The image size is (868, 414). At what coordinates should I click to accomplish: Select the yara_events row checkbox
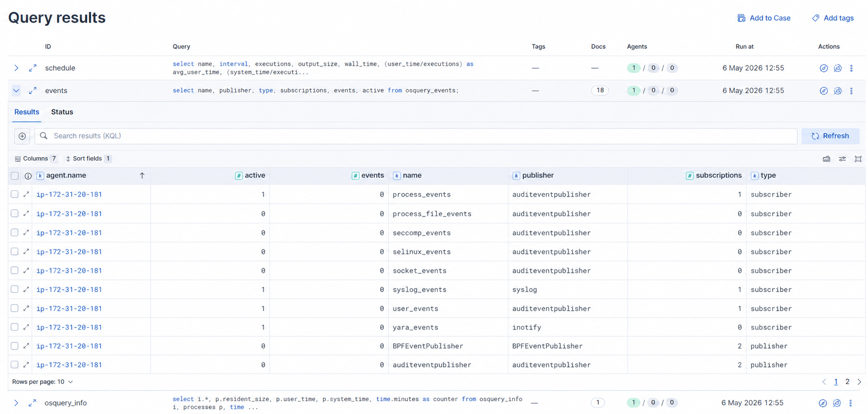tap(15, 327)
